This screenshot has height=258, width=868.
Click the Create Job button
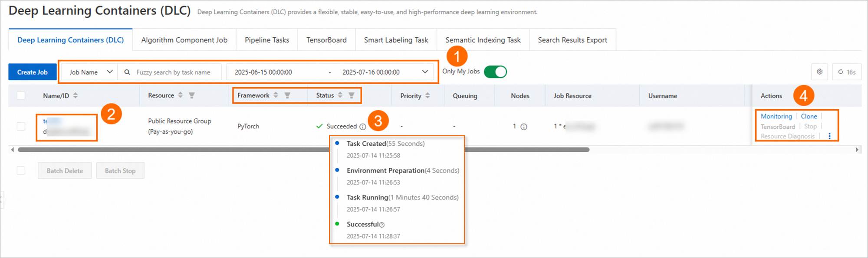[x=33, y=72]
